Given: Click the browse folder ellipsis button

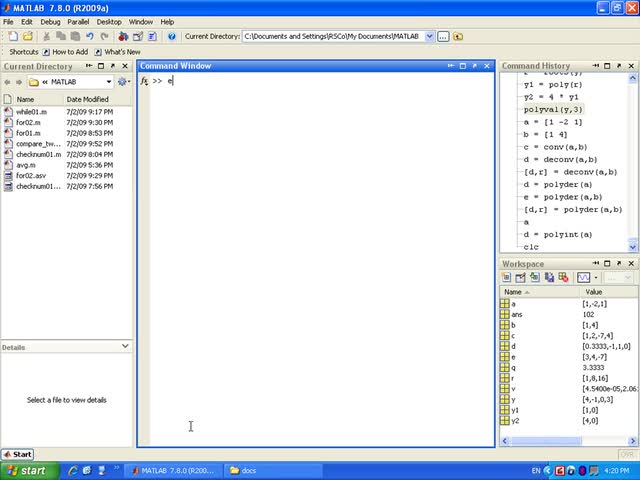Looking at the screenshot, I should coord(443,36).
